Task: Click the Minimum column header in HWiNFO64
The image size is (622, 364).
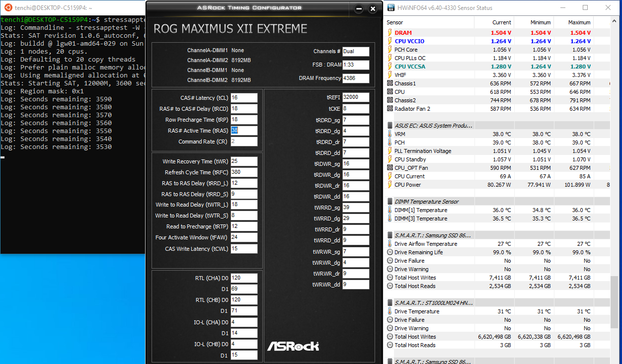Action: pyautogui.click(x=534, y=22)
